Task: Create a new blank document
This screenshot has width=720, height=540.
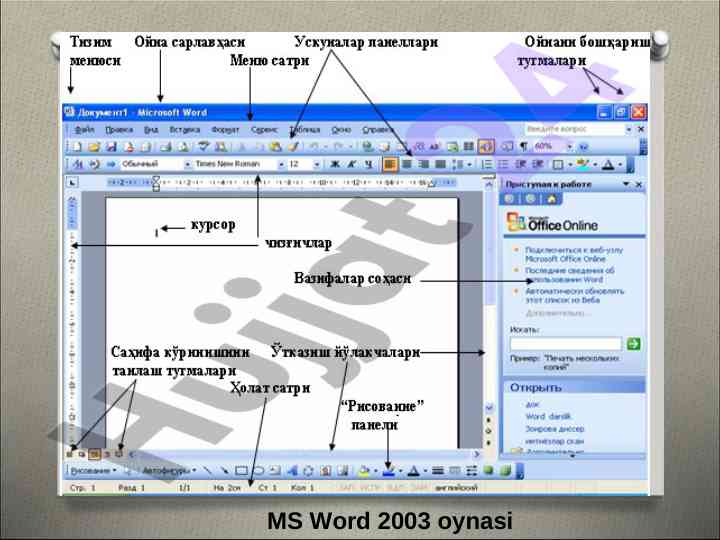Action: (77, 147)
